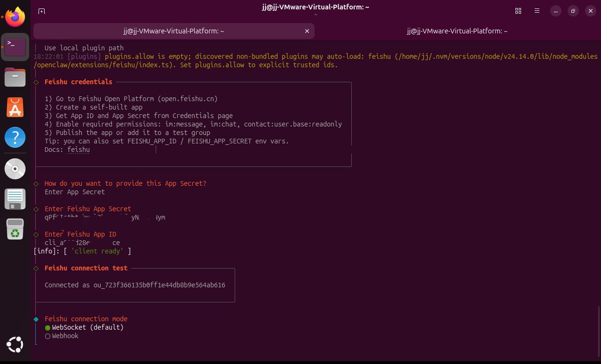Click the Feishu App ID value
This screenshot has width=601, height=364.
click(x=82, y=243)
